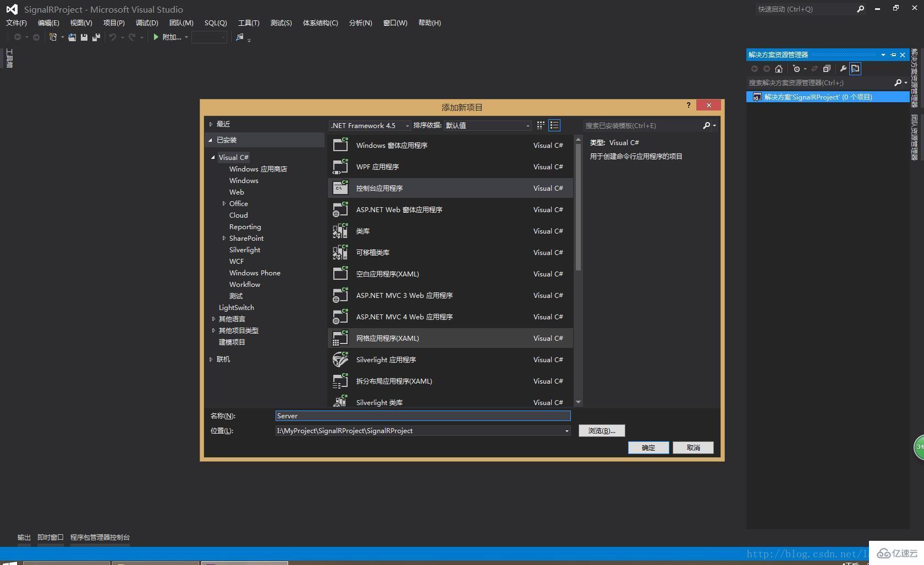The height and width of the screenshot is (565, 924).
Task: Toggle Preview Selected Items in Solution Explorer
Action: click(x=855, y=69)
